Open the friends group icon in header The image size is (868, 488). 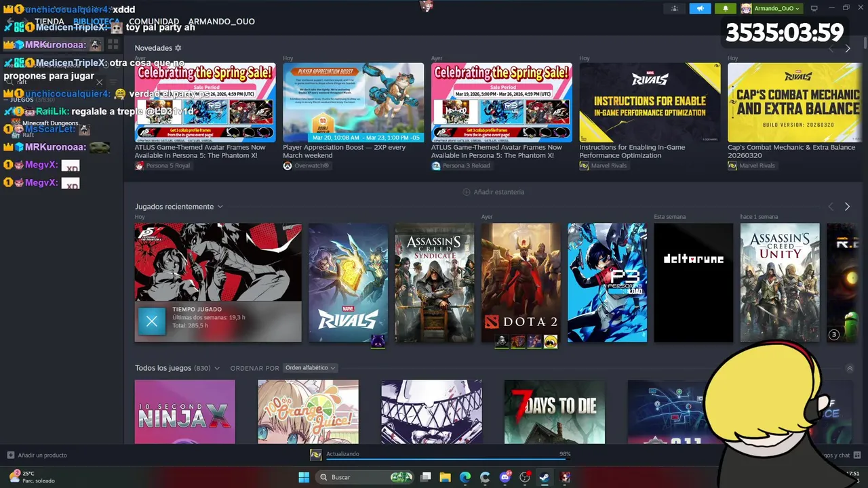674,8
